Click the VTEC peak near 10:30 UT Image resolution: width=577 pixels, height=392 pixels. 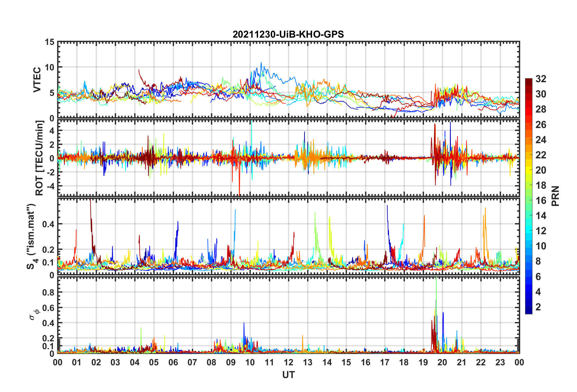(x=261, y=63)
